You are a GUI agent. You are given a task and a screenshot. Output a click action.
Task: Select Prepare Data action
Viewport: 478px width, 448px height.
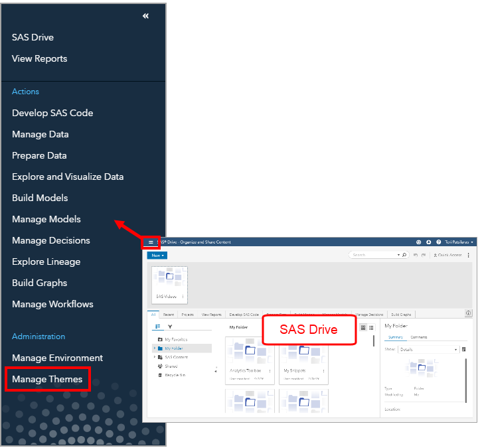pos(39,155)
